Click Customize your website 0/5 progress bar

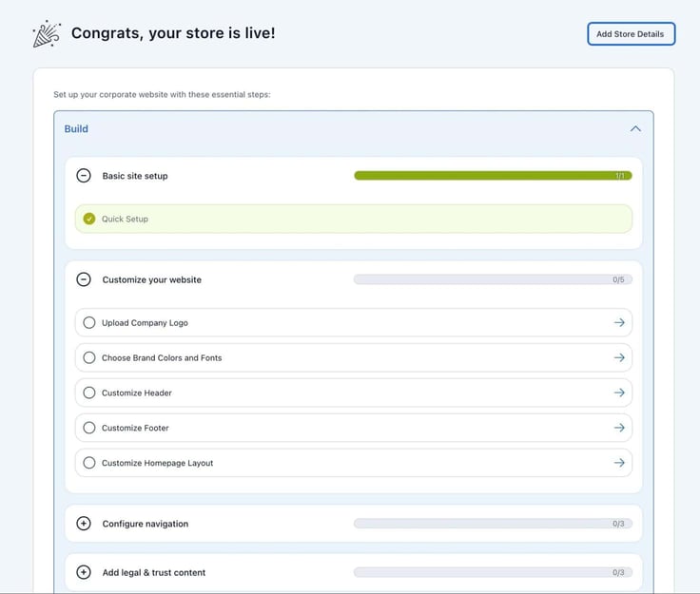(x=493, y=279)
